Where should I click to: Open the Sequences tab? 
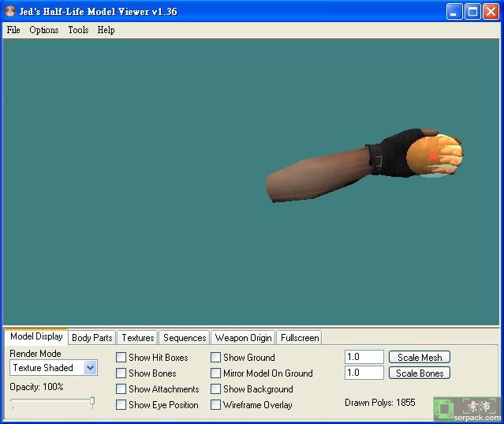coord(185,338)
